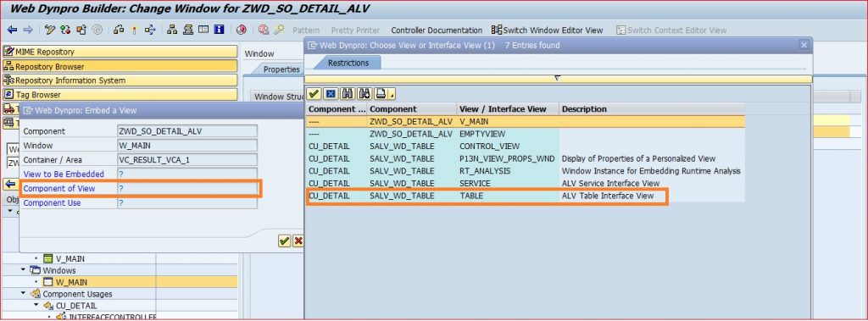Select the V_MAIN row in chooser list

526,121
